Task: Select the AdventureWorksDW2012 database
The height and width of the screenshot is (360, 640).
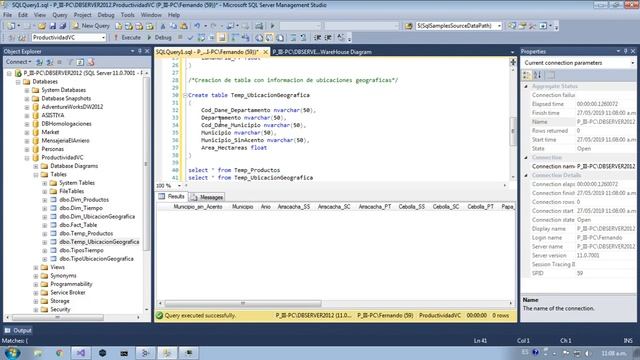Action: [x=72, y=107]
